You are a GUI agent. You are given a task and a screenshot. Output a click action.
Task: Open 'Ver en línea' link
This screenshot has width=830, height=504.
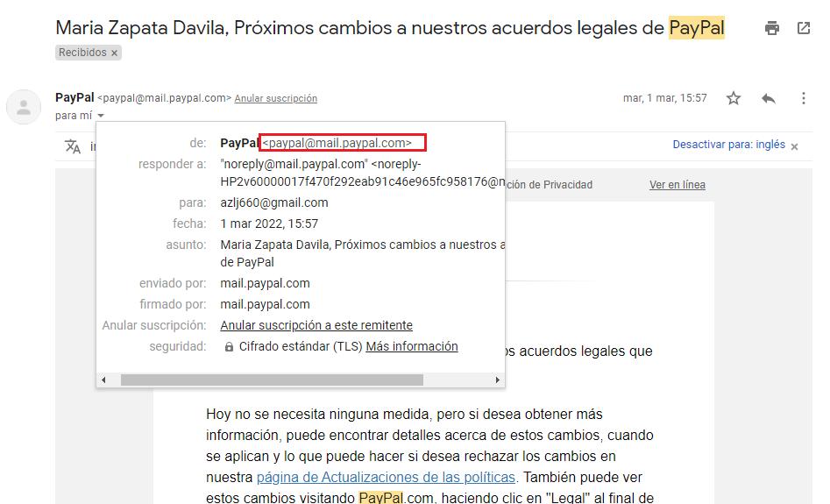pos(677,185)
